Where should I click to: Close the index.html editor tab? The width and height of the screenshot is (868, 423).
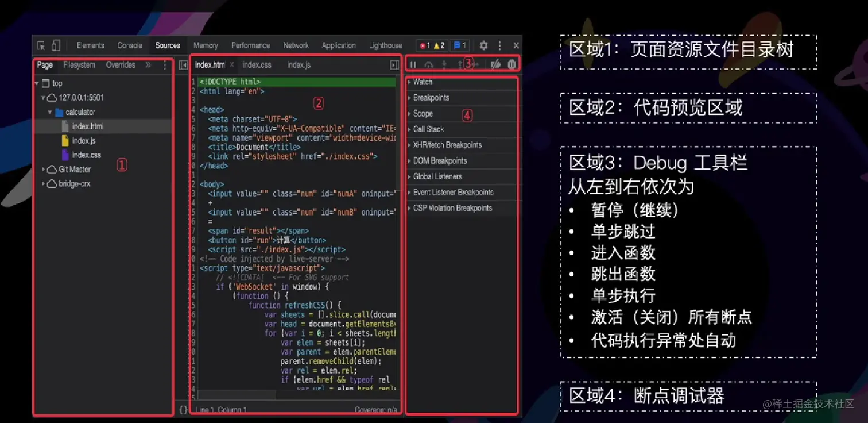tap(232, 65)
